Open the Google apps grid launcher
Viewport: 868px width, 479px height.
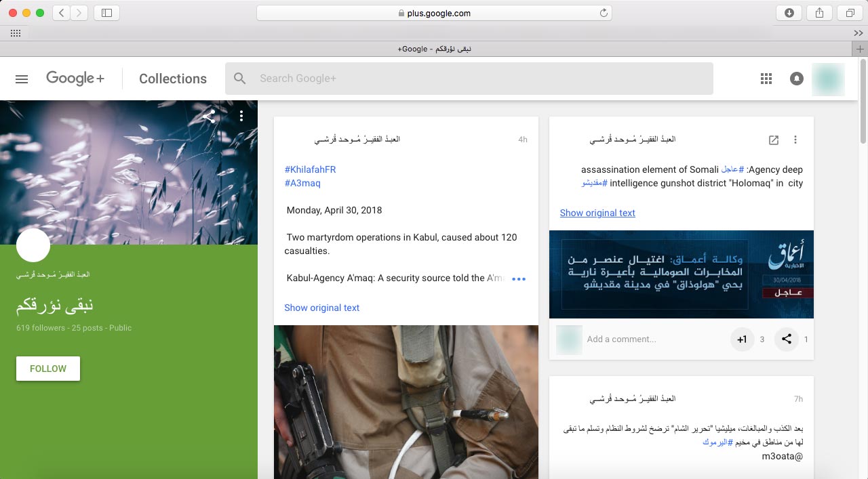[766, 79]
